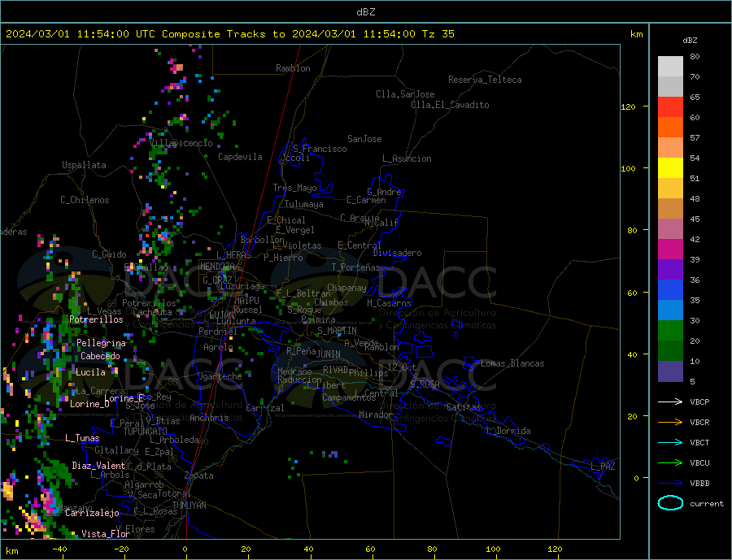Click the VBCR legend label
The image size is (732, 560).
coord(699,423)
